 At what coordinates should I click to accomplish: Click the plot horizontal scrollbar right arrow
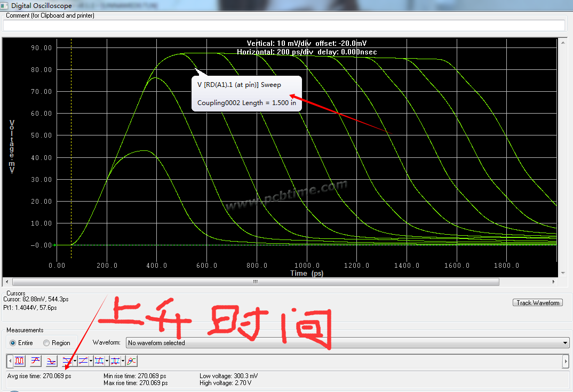tap(553, 282)
